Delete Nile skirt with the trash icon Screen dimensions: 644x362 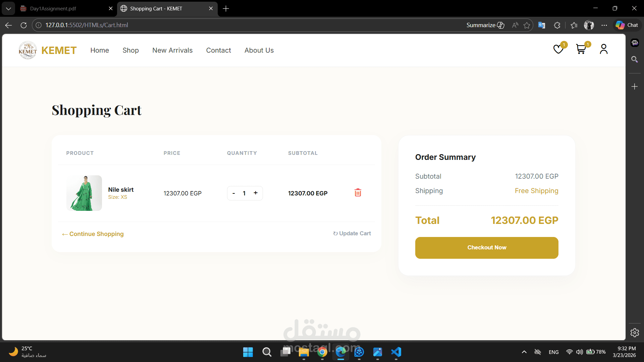(x=358, y=193)
